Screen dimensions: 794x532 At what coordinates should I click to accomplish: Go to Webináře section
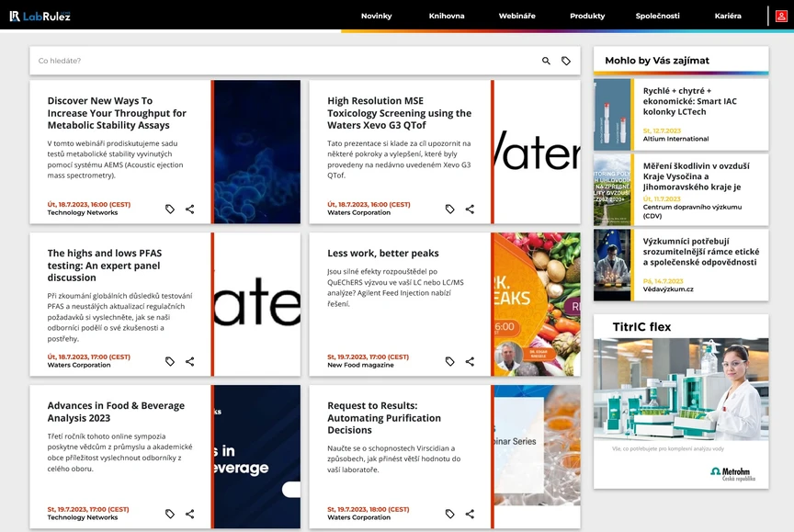[x=517, y=16]
